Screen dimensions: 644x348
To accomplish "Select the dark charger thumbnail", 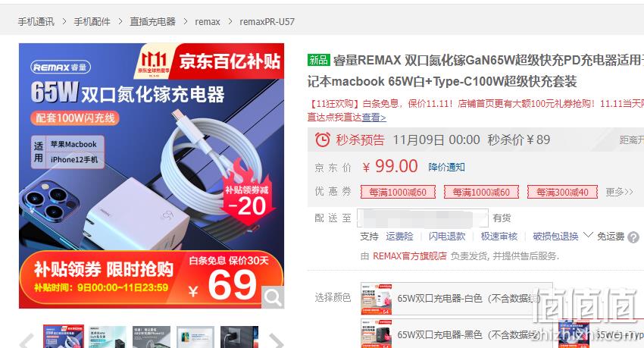I will coord(239,337).
